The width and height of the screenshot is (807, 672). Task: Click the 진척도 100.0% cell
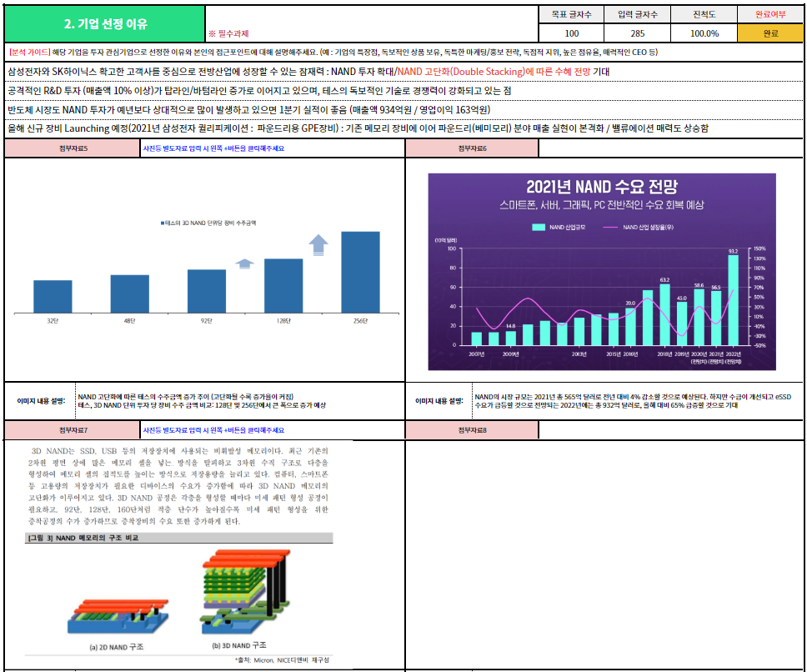coord(704,33)
